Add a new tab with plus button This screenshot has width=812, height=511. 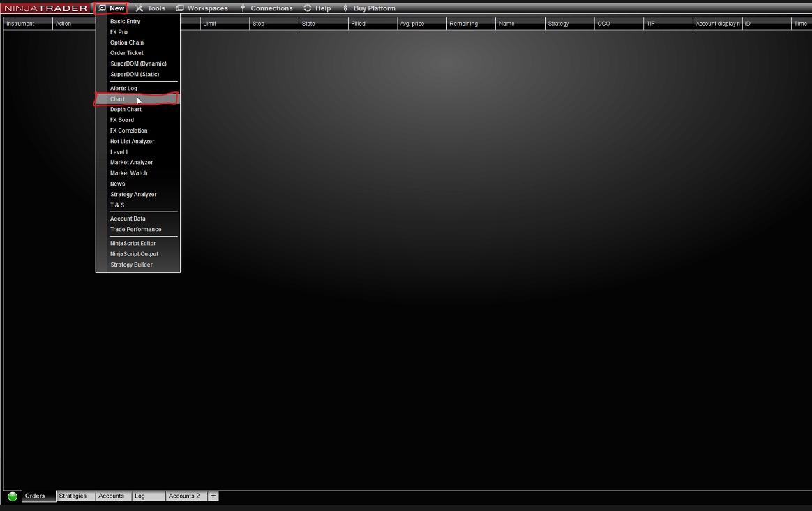[213, 496]
